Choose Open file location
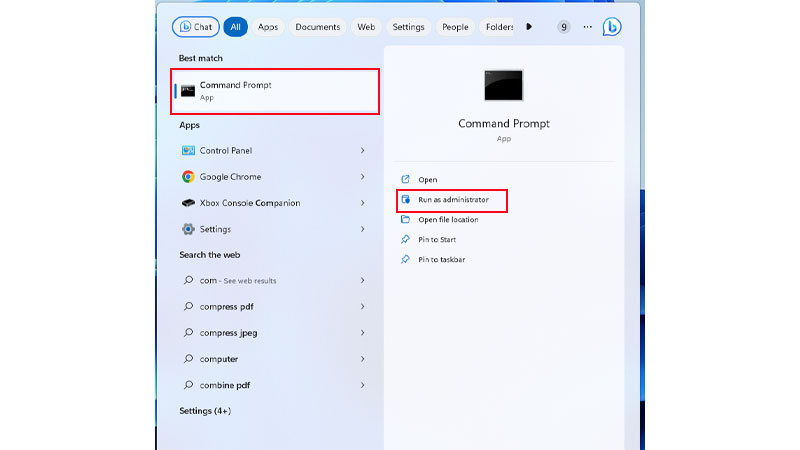The width and height of the screenshot is (800, 450). (x=448, y=219)
